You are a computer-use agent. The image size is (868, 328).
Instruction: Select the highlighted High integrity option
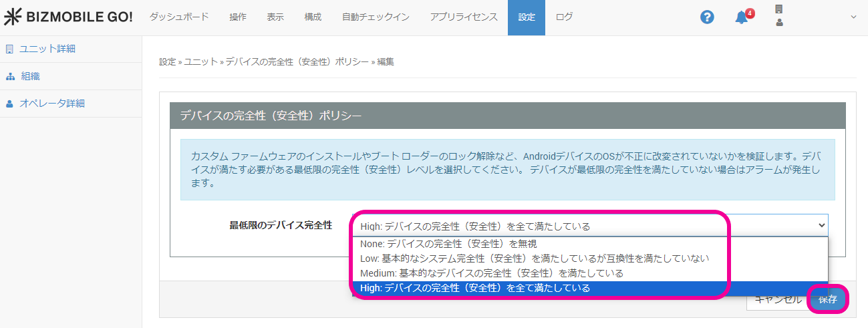(x=475, y=289)
